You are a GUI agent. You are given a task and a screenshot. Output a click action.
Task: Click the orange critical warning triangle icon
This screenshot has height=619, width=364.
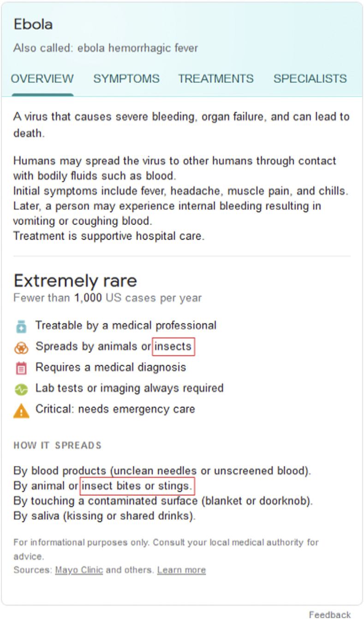click(x=21, y=410)
